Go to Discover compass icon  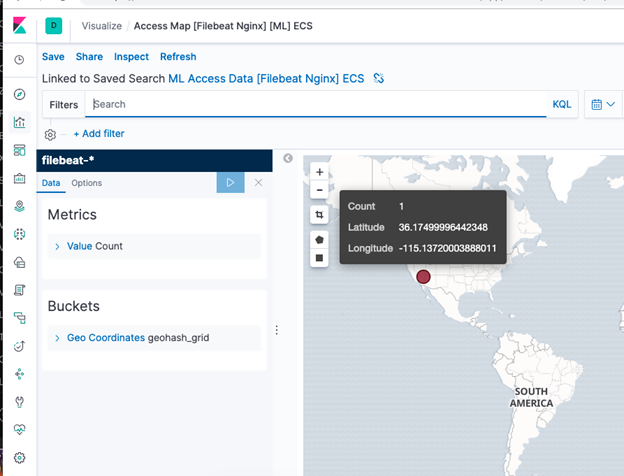pos(19,94)
